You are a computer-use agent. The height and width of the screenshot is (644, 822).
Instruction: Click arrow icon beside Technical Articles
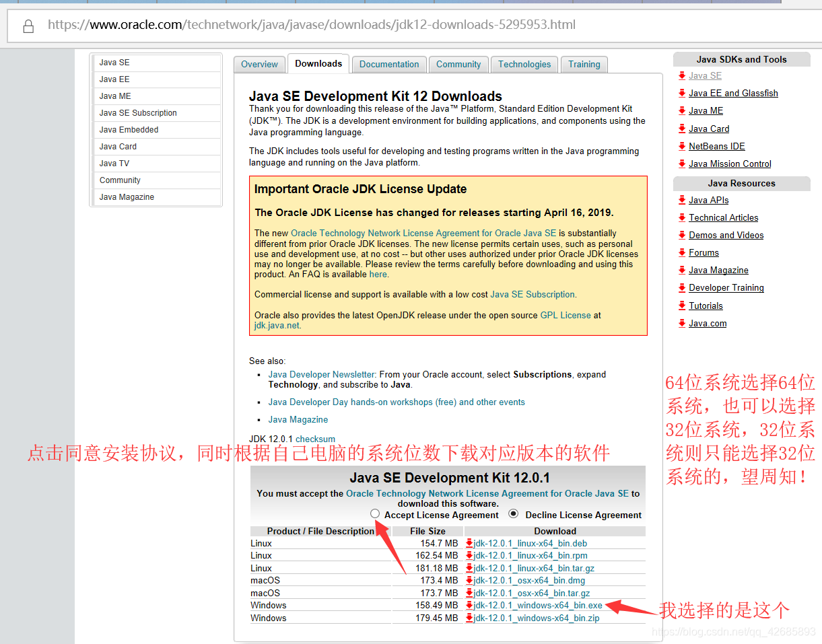pyautogui.click(x=682, y=217)
